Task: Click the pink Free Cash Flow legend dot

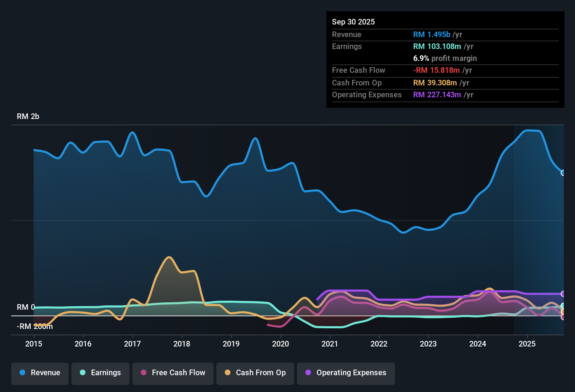Action: (x=143, y=373)
